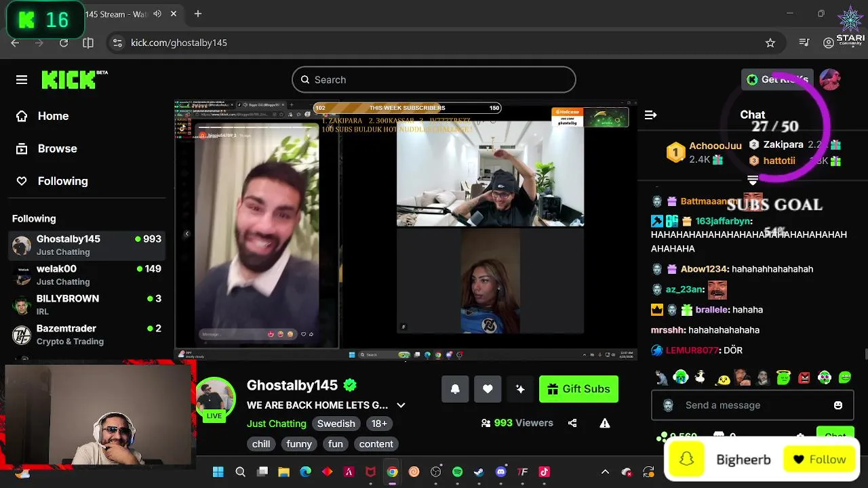Focus the Send a message chat field

(751, 405)
